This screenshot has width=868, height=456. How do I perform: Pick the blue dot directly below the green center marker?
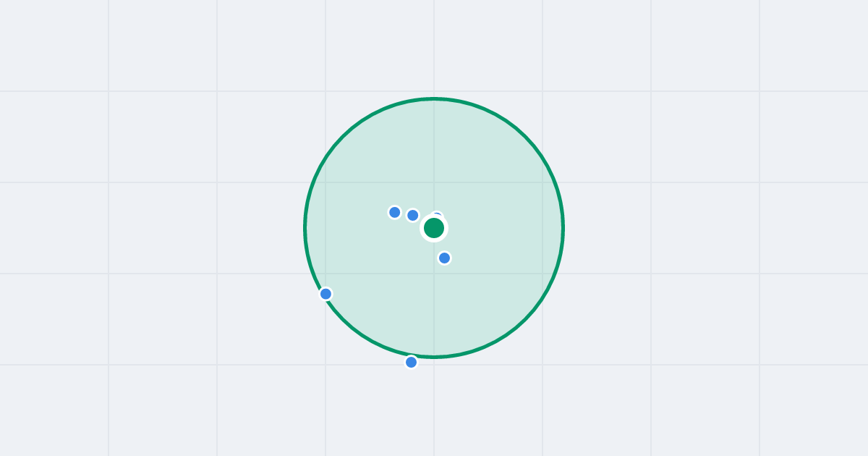click(x=444, y=258)
